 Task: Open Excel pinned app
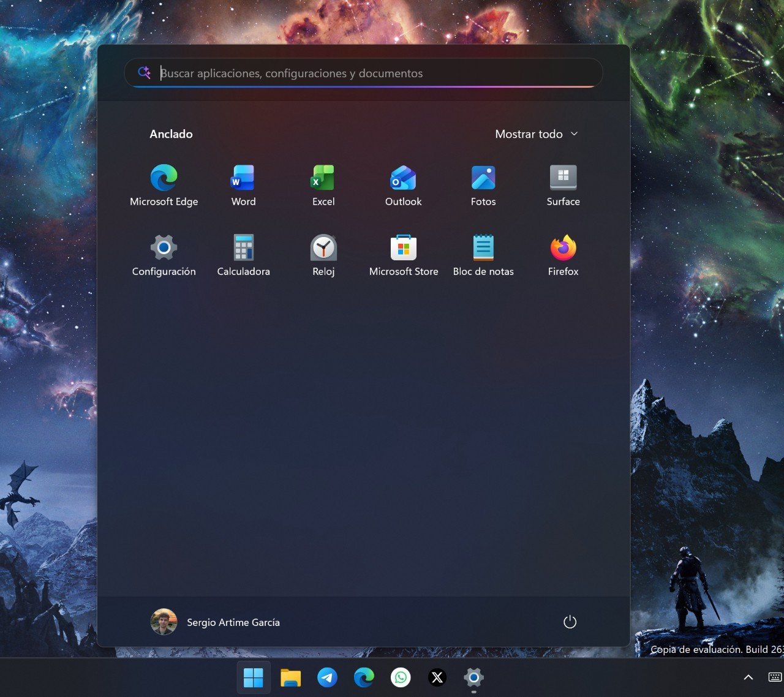coord(323,186)
